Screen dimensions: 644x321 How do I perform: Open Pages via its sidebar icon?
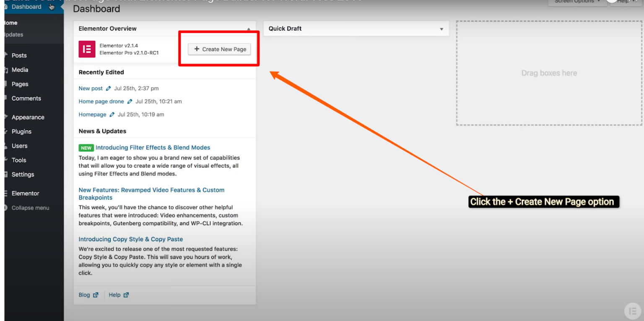click(x=7, y=84)
